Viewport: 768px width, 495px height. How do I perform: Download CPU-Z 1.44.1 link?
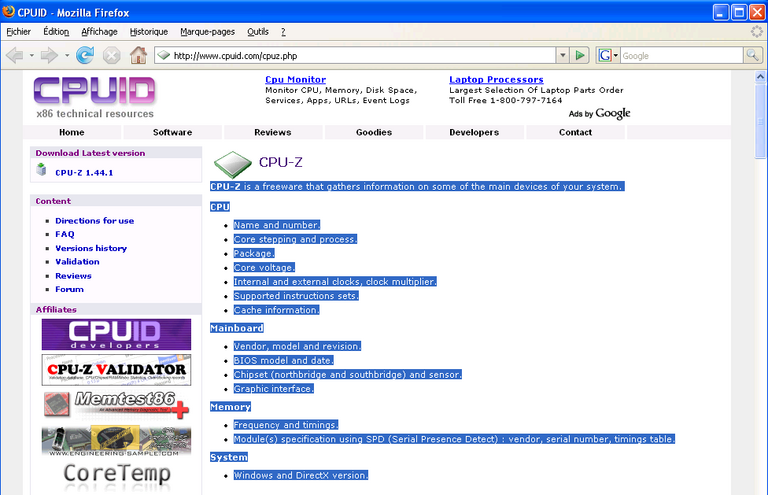click(84, 173)
